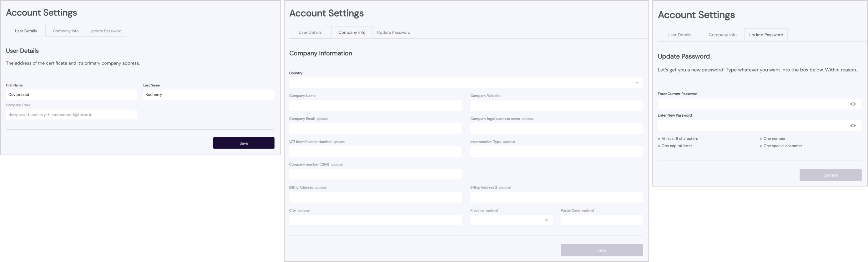Open Update Password tab beside the selected Company Info tab
Screen dimensions: 868x262
pyautogui.click(x=393, y=33)
